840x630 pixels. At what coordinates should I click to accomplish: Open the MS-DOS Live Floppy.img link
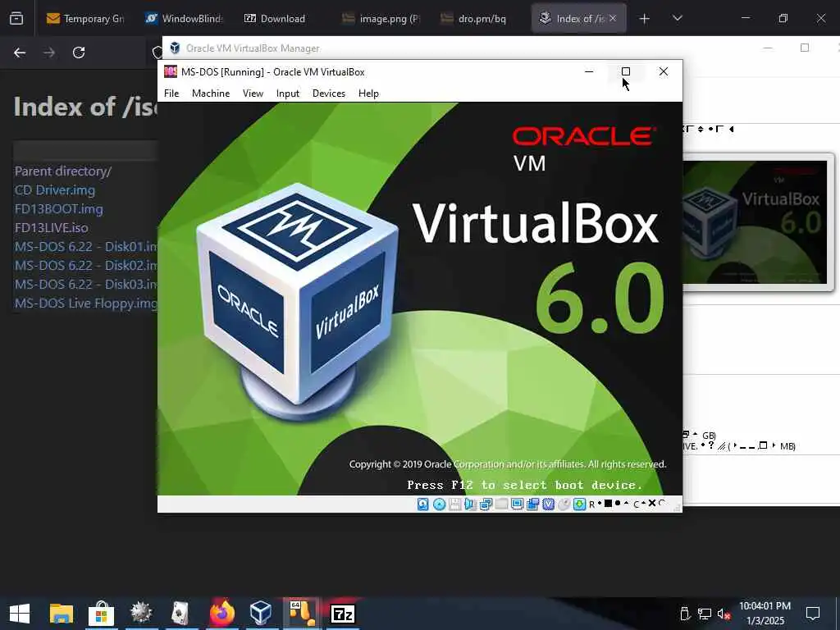click(x=85, y=304)
